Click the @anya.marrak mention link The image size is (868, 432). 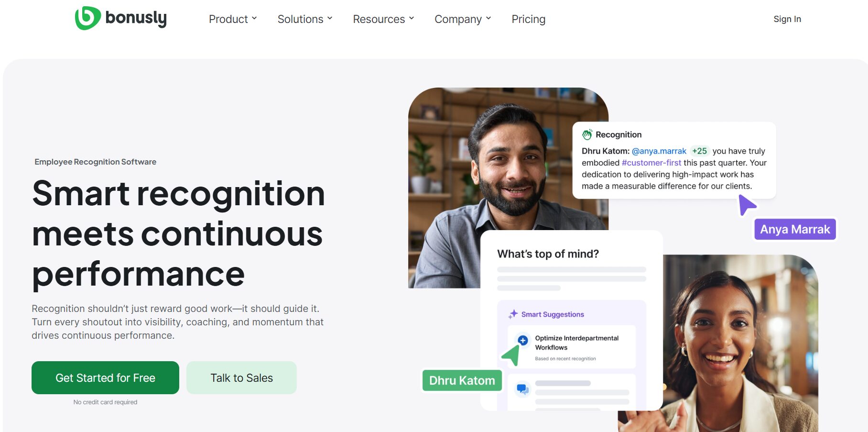(x=659, y=151)
